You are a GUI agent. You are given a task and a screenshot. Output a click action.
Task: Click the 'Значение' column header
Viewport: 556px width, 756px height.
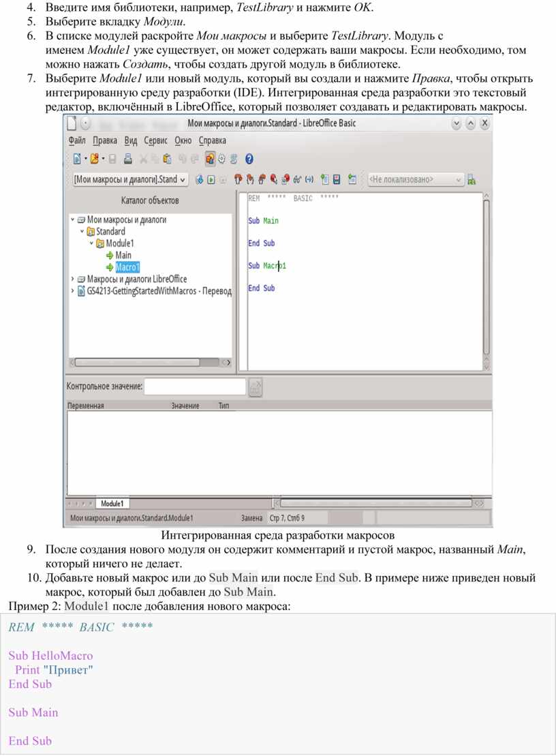tap(185, 406)
